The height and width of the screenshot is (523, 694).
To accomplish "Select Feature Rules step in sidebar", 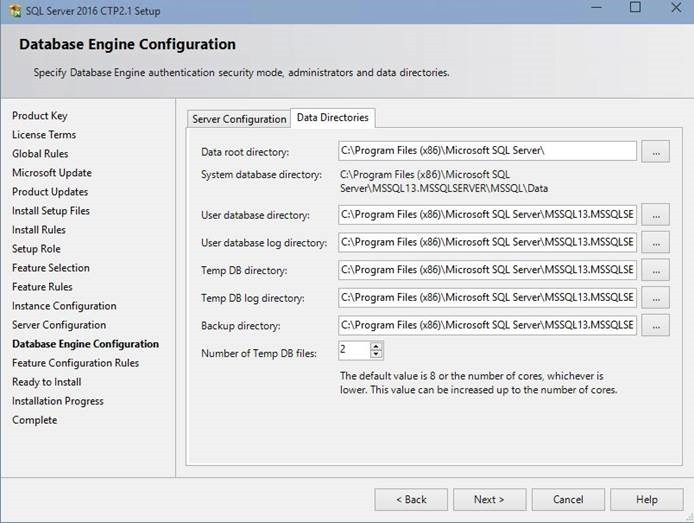I will 42,287.
